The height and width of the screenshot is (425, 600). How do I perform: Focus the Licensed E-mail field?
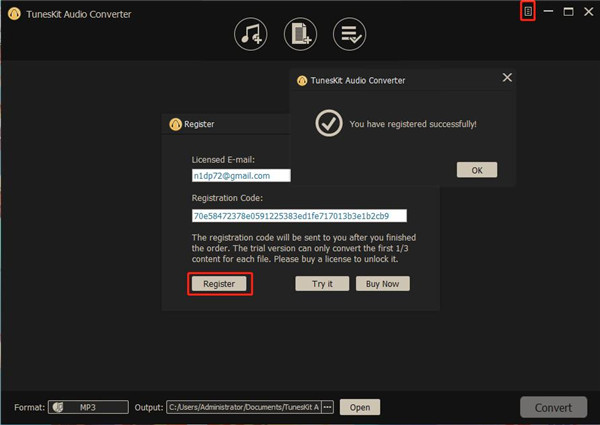(240, 175)
